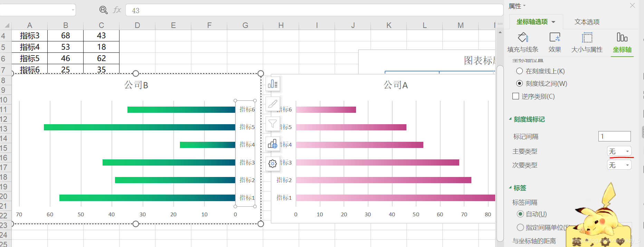Screen dimensions: 644x247
Task: Click the fx insert function icon
Action: point(117,10)
